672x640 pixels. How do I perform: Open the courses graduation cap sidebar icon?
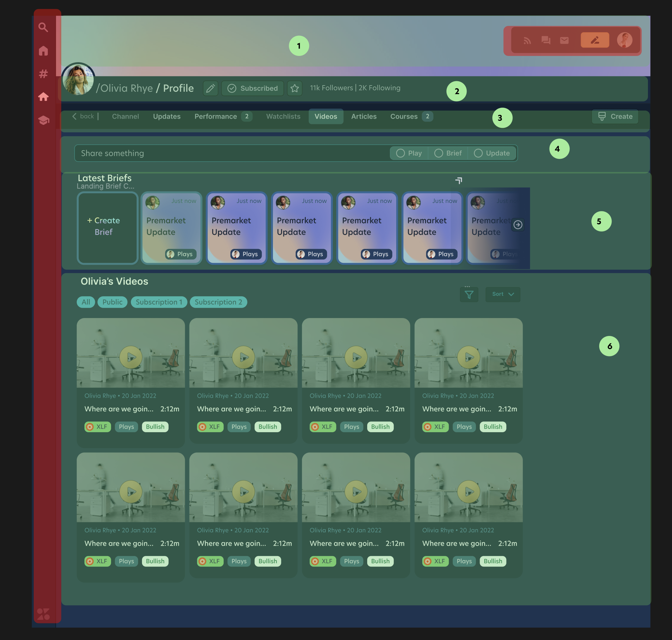coord(44,120)
